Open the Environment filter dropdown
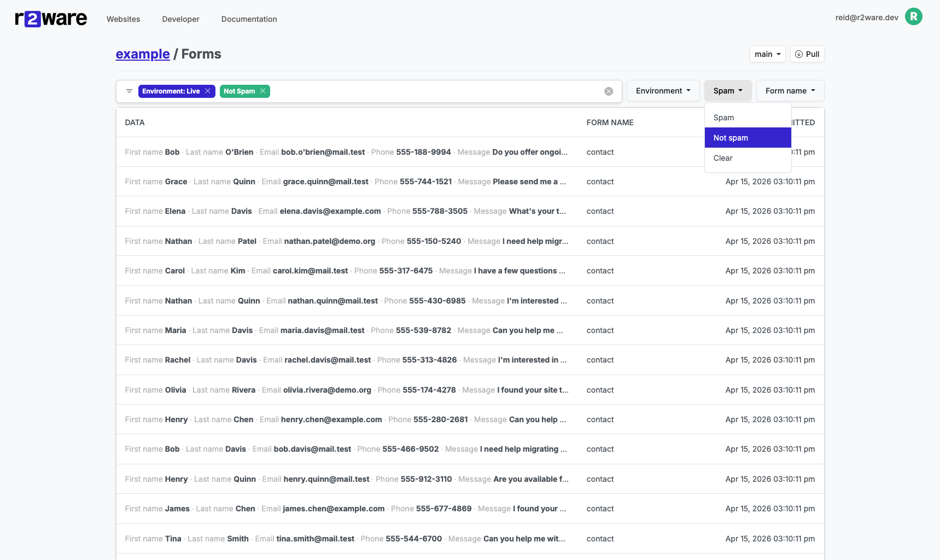Image resolution: width=940 pixels, height=560 pixels. point(663,91)
